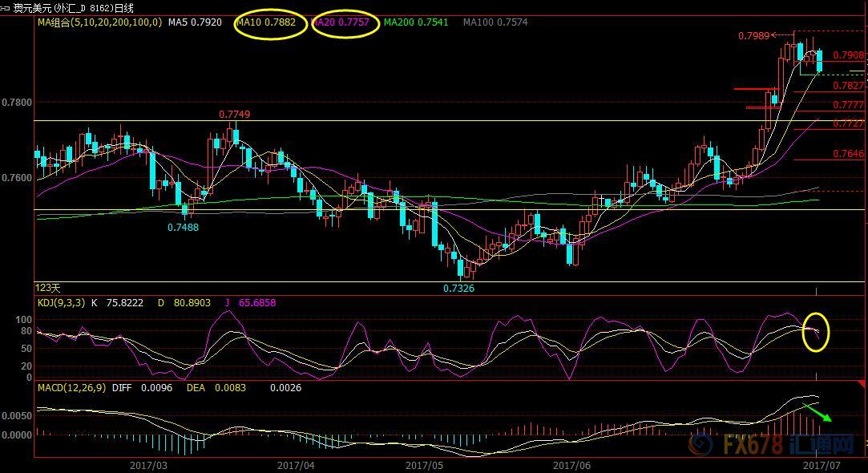Select the circled MA10 0.7882 label
This screenshot has height=473, width=868.
click(270, 22)
